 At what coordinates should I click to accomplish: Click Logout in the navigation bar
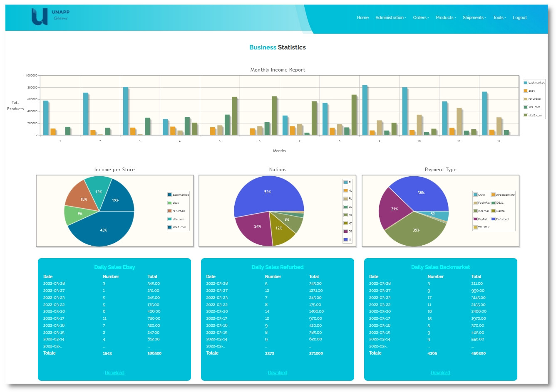tap(520, 17)
